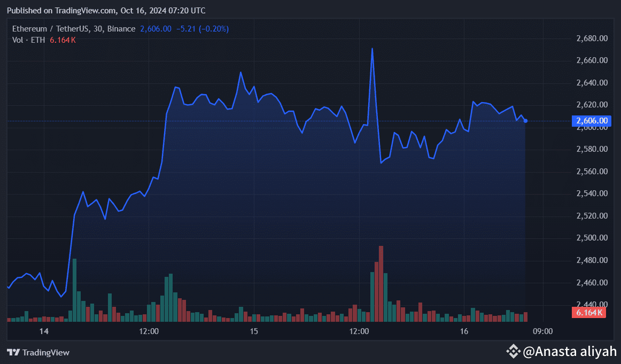Click the blue dot at the line's end
This screenshot has height=364, width=621.
tap(526, 121)
